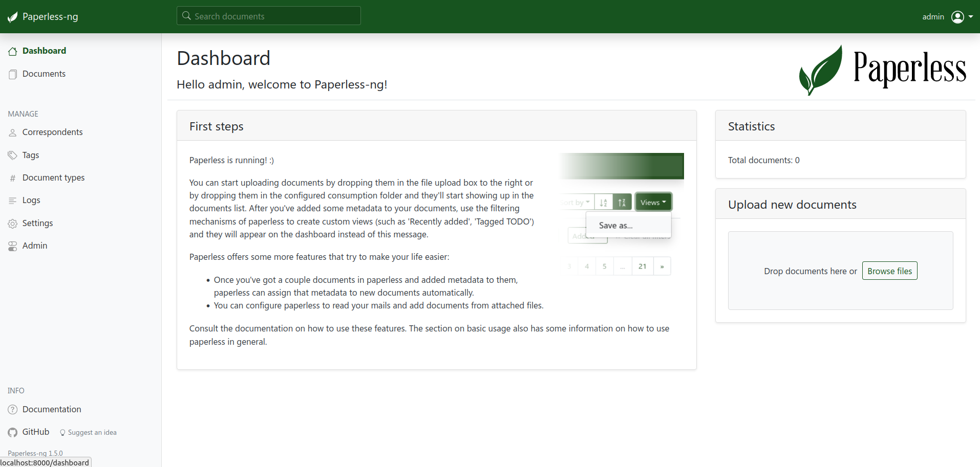Click the 'MANAGE' section label
980x467 pixels.
pyautogui.click(x=23, y=114)
